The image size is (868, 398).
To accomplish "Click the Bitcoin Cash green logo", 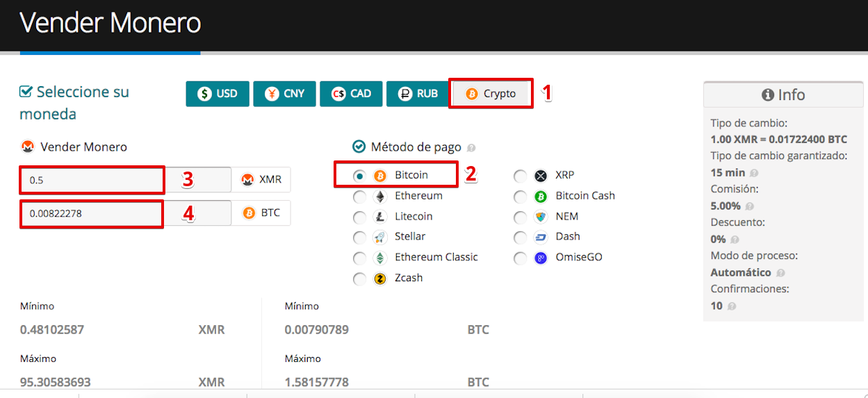I will coord(541,197).
